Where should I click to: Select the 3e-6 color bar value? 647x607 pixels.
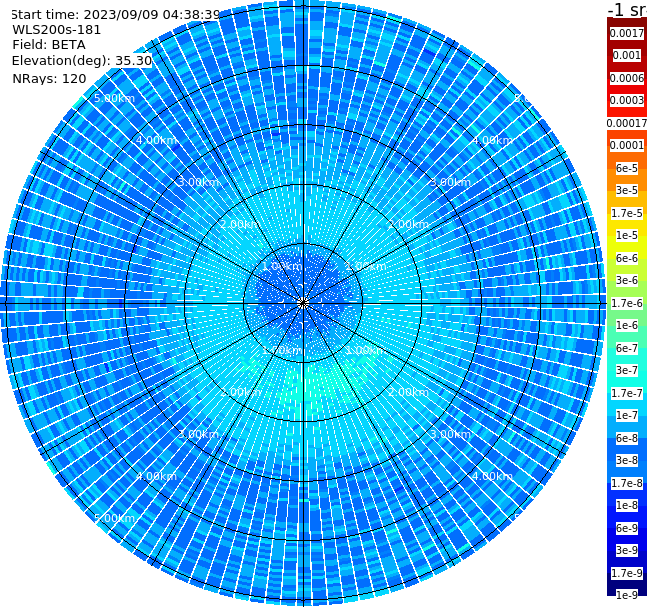click(x=627, y=280)
